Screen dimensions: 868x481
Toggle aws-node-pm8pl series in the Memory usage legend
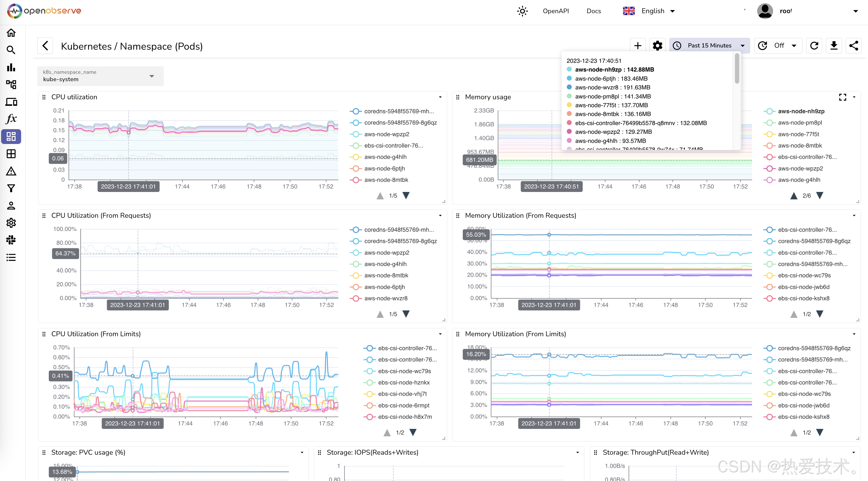coord(800,123)
